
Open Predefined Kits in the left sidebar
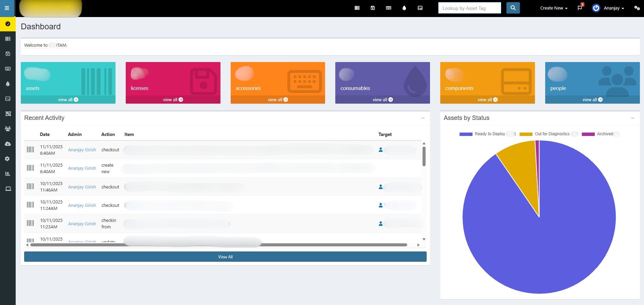[x=7, y=114]
